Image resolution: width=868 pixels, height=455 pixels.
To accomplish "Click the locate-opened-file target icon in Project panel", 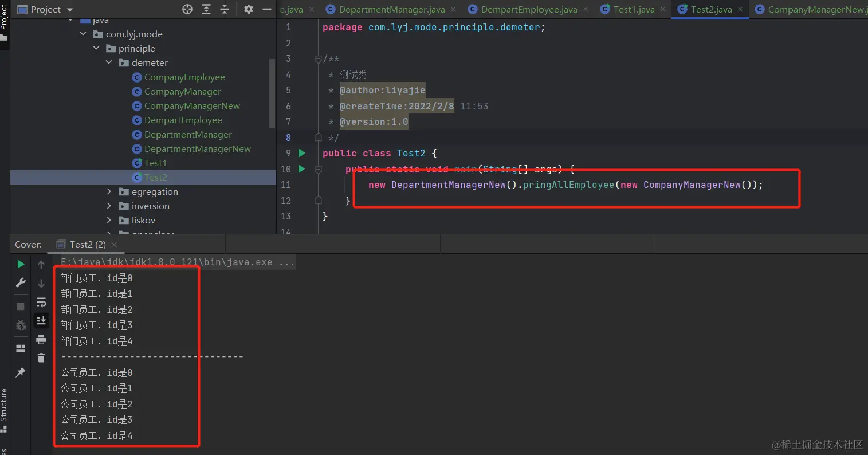I will point(187,9).
